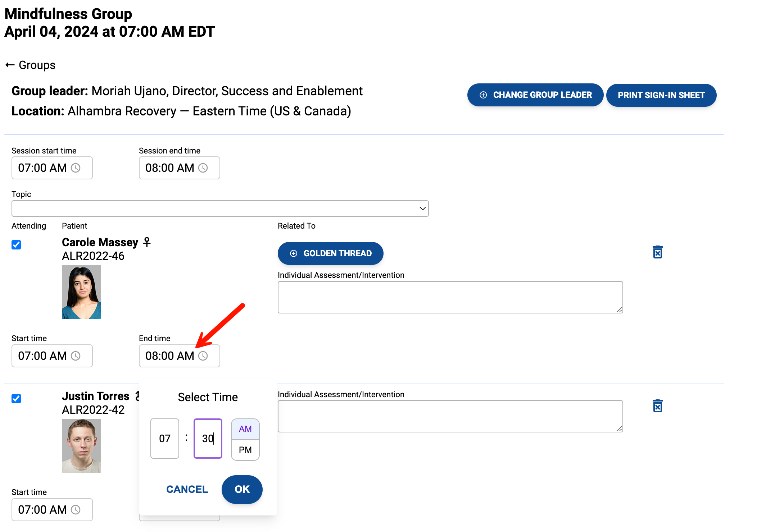Uncheck attending for Carole Massey

point(16,245)
